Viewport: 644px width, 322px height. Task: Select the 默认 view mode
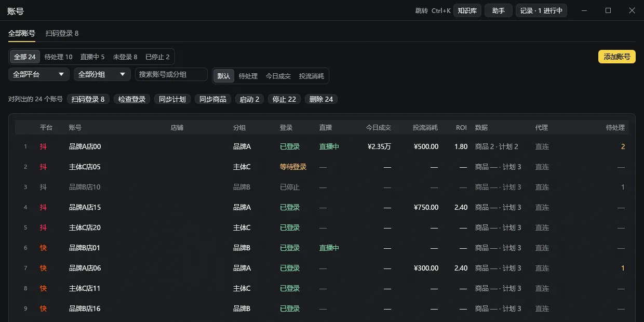(x=224, y=76)
